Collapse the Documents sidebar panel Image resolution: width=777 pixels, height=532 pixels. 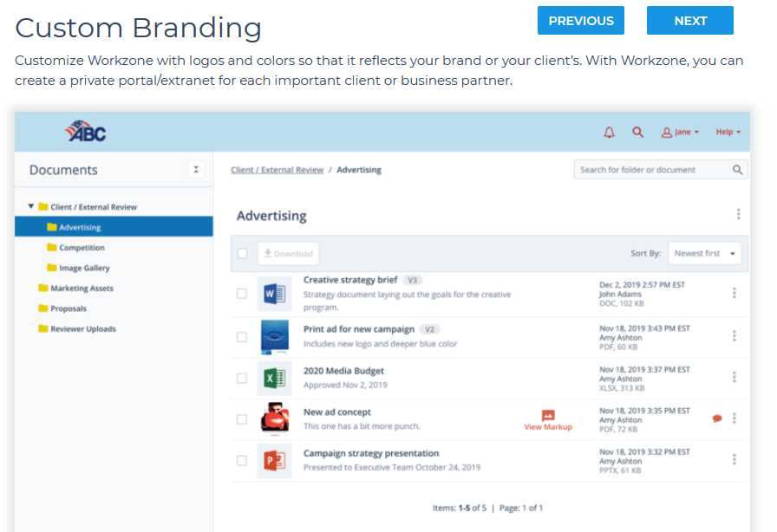click(196, 170)
